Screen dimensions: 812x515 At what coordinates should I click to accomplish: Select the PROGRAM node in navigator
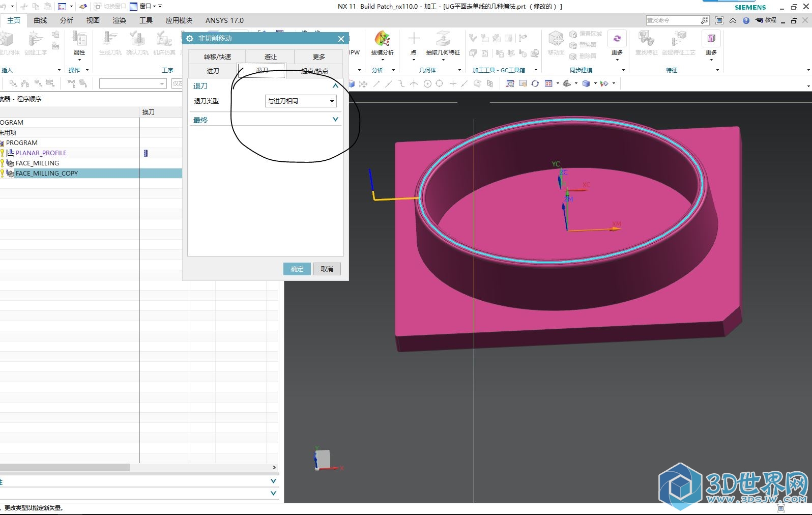(22, 142)
